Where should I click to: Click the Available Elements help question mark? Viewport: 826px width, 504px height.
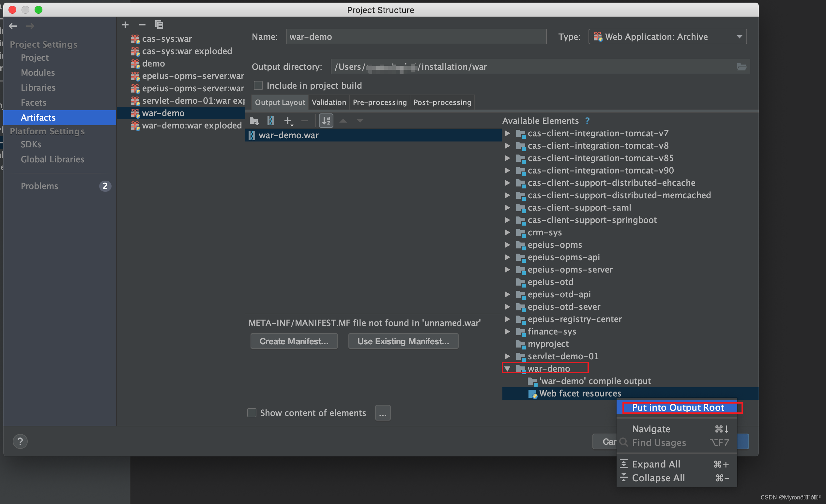(587, 121)
